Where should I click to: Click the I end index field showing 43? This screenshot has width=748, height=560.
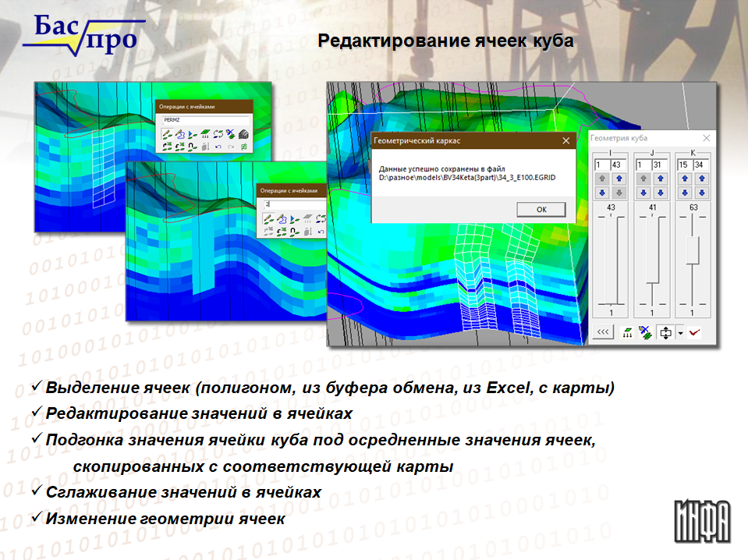[619, 165]
